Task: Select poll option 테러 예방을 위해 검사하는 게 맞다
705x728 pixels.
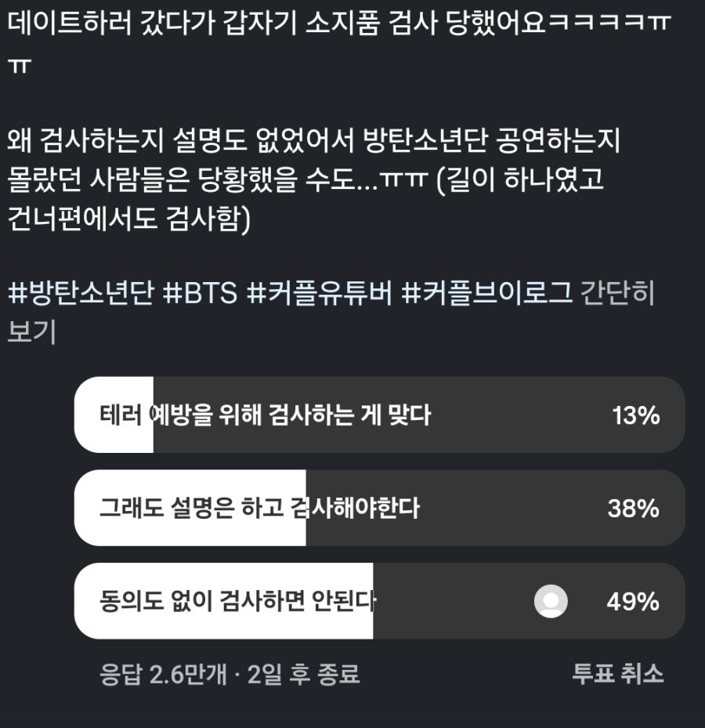Action: coord(266,415)
